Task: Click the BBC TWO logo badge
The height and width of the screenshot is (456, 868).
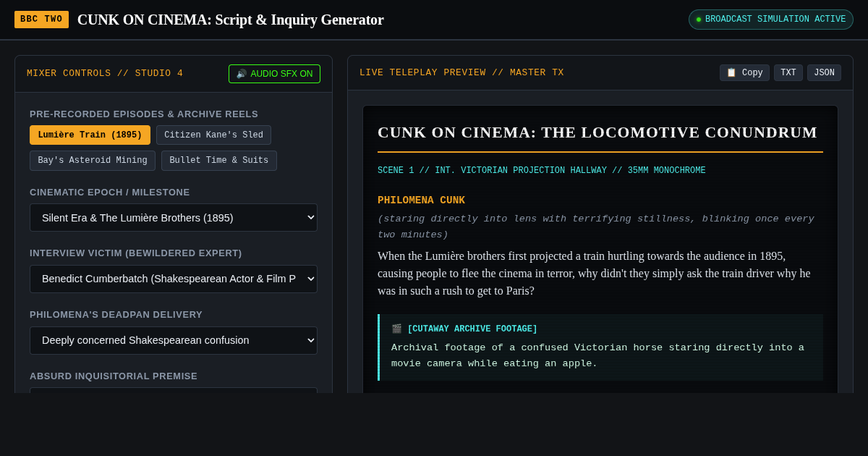Action: [x=41, y=20]
